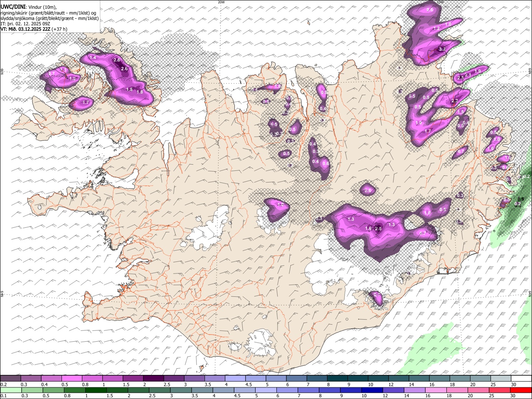
Task: Click the '0.2' tick label under the upper legend
Action: click(4, 384)
